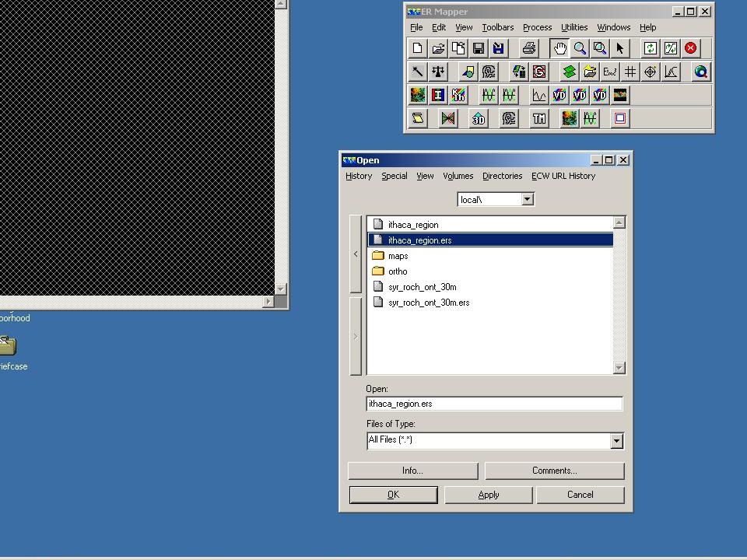Select the Hand pan tool

[559, 48]
